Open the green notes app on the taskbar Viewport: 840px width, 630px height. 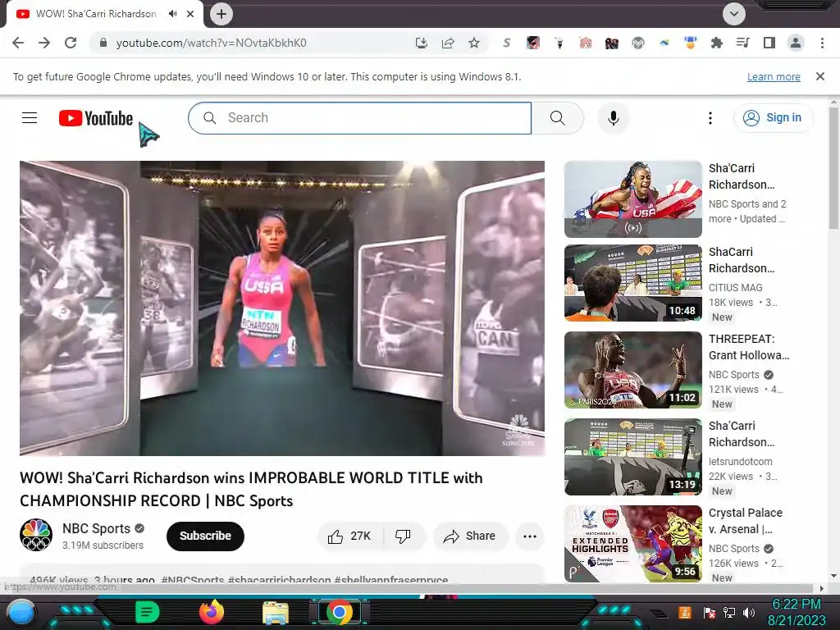click(x=147, y=612)
